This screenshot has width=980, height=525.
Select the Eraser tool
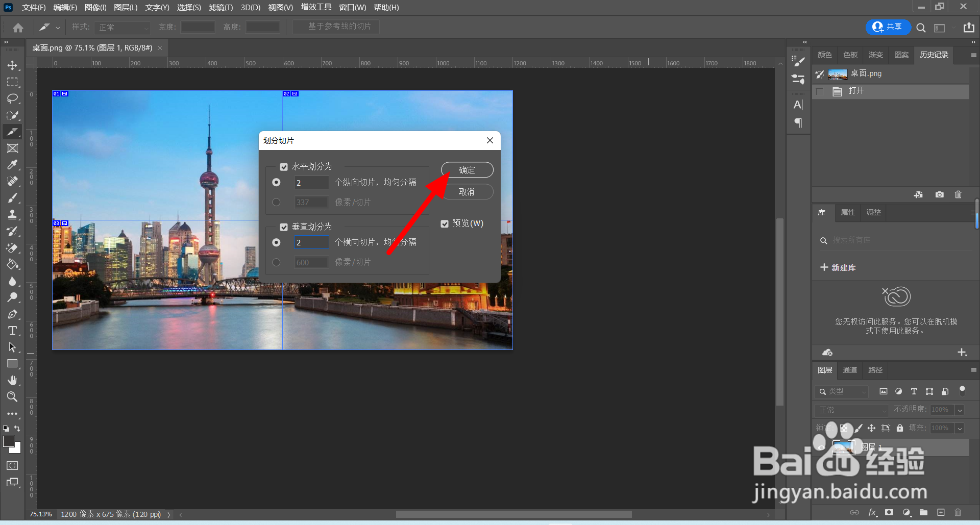(12, 248)
